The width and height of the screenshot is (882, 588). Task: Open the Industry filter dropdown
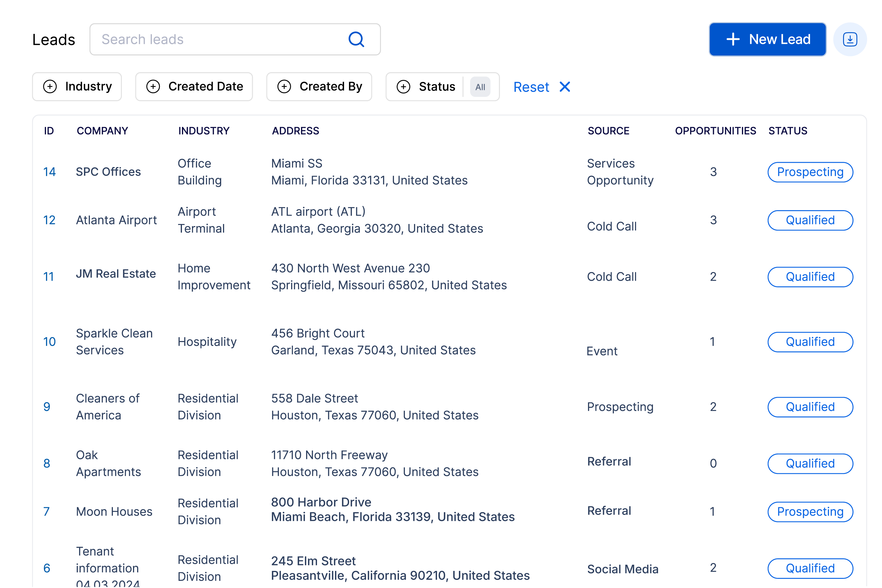coord(77,87)
